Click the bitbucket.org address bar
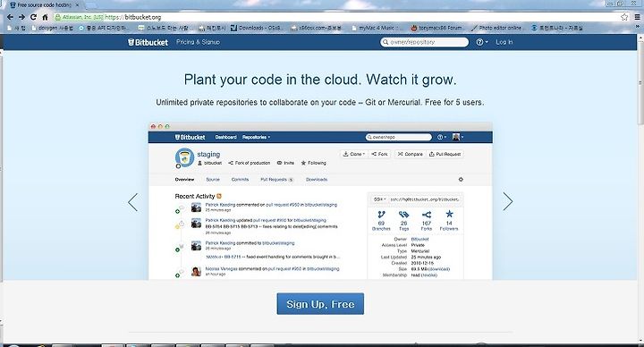 click(341, 17)
